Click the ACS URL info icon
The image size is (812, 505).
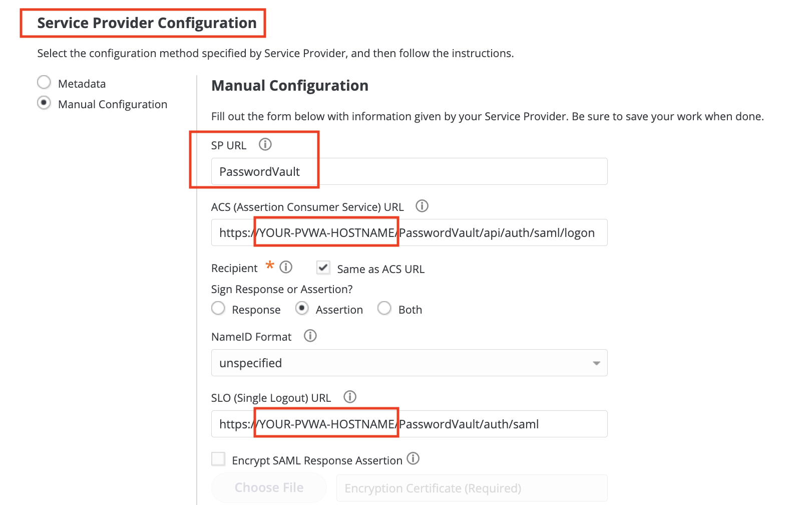coord(422,206)
